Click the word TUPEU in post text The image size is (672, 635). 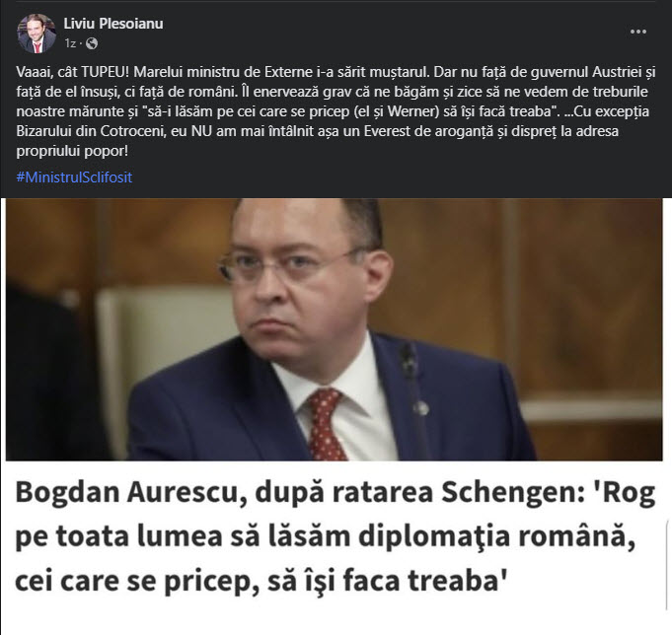(105, 72)
